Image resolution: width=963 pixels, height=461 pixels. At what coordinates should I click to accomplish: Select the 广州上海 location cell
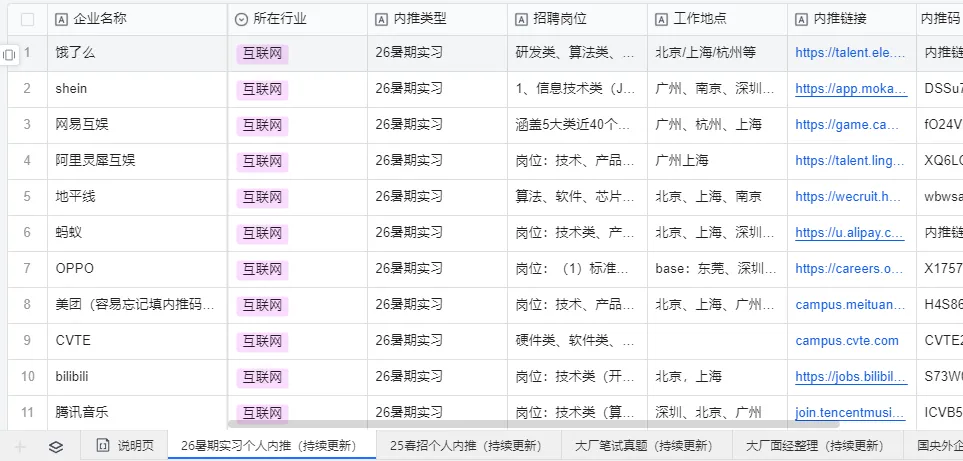click(x=717, y=161)
